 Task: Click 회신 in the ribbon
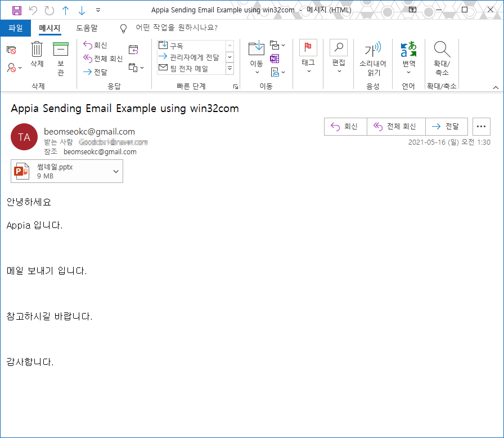click(x=95, y=45)
